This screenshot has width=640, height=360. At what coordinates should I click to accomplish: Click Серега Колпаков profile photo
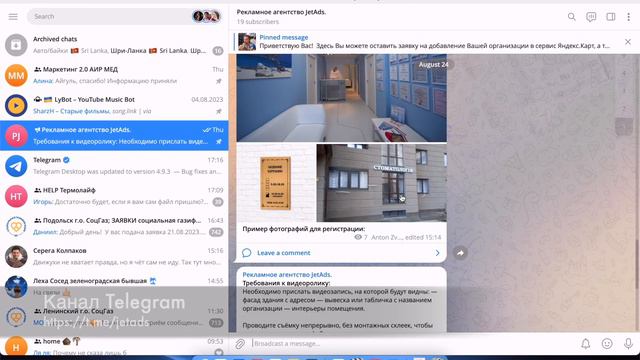pyautogui.click(x=16, y=257)
